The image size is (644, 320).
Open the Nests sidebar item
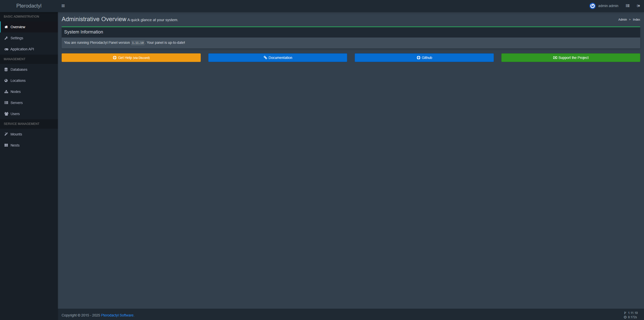tap(15, 145)
